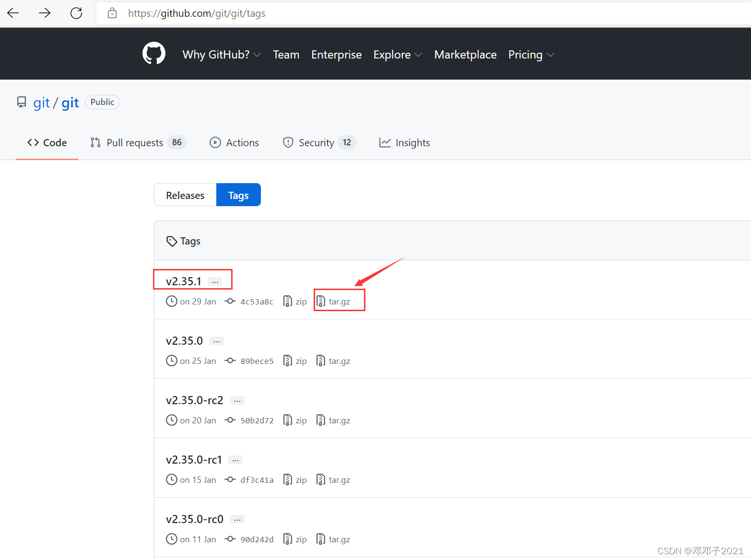Expand ellipsis next to v2.35.0-rc0
751x560 pixels.
(x=237, y=520)
